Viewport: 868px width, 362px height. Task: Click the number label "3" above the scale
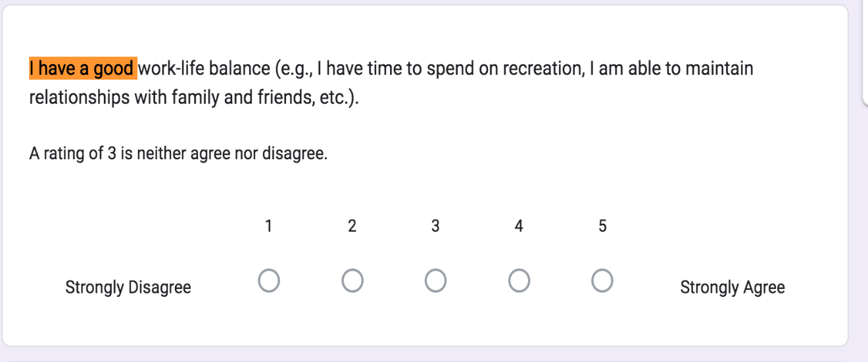click(435, 226)
